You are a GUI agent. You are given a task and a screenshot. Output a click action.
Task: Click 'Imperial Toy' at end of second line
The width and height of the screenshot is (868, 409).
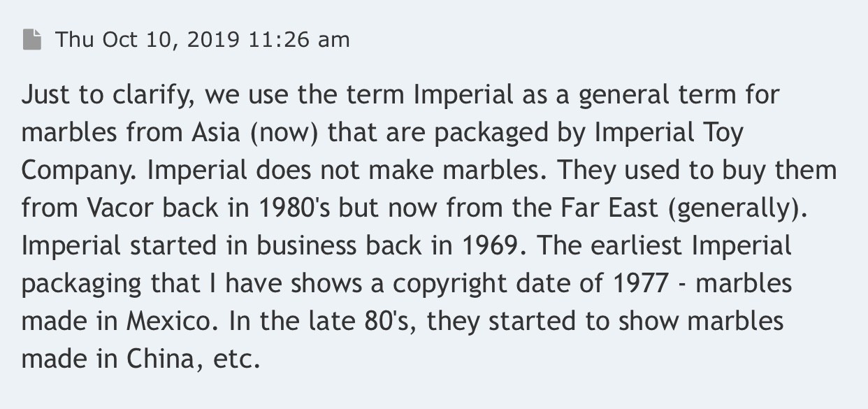(670, 133)
